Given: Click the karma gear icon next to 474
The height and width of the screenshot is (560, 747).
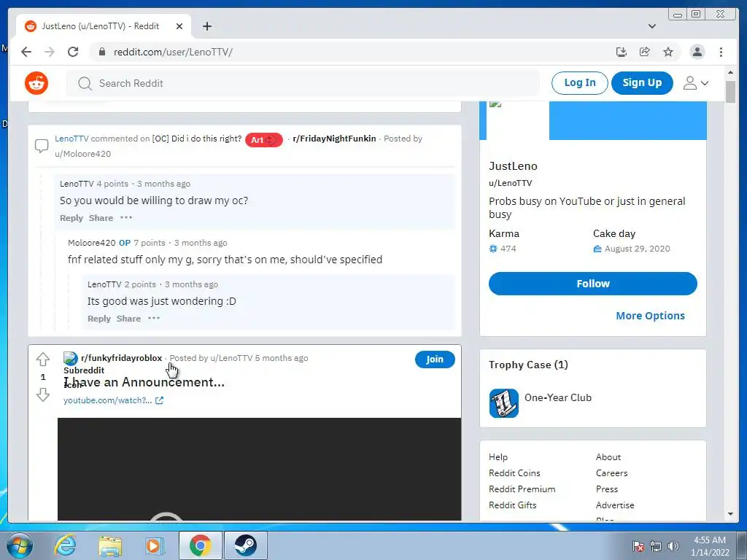Looking at the screenshot, I should [493, 249].
